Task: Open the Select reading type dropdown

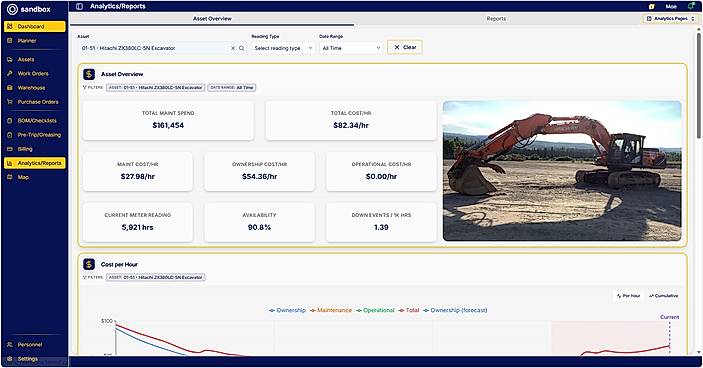Action: (x=283, y=48)
